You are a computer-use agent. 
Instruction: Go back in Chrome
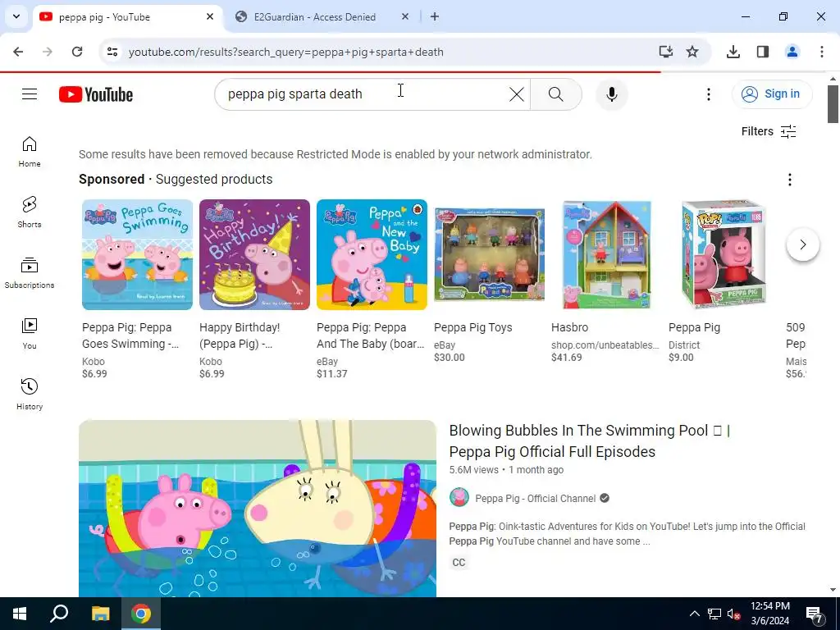(18, 52)
